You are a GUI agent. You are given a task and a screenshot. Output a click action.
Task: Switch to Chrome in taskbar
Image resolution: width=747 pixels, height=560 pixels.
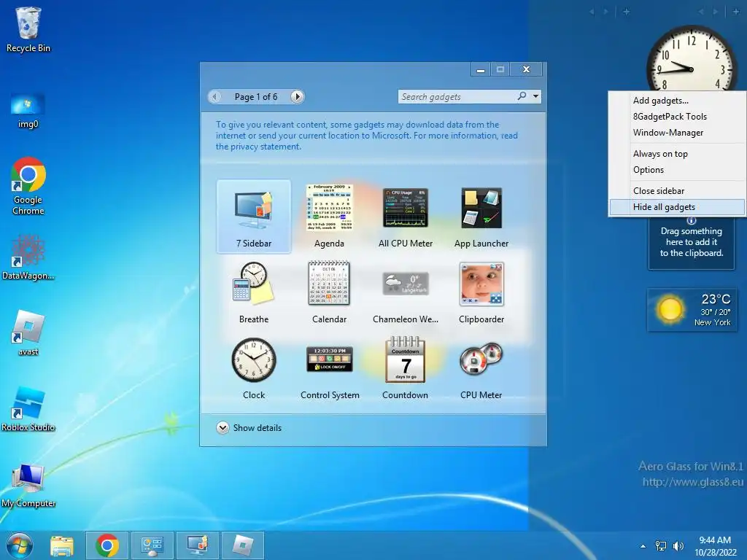107,545
